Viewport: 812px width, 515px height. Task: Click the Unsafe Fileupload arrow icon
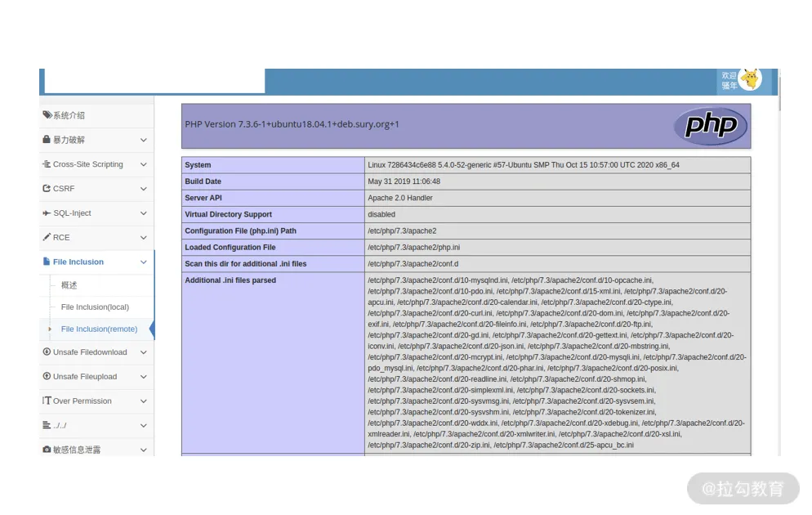pyautogui.click(x=47, y=376)
